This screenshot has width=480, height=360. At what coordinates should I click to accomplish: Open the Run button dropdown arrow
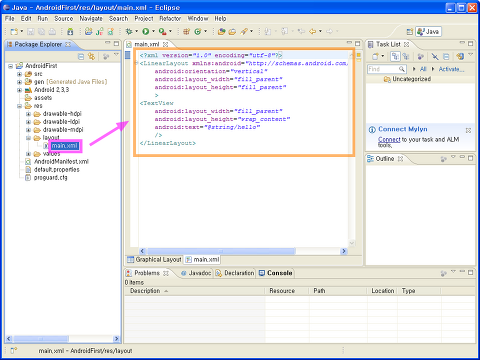pyautogui.click(x=154, y=31)
